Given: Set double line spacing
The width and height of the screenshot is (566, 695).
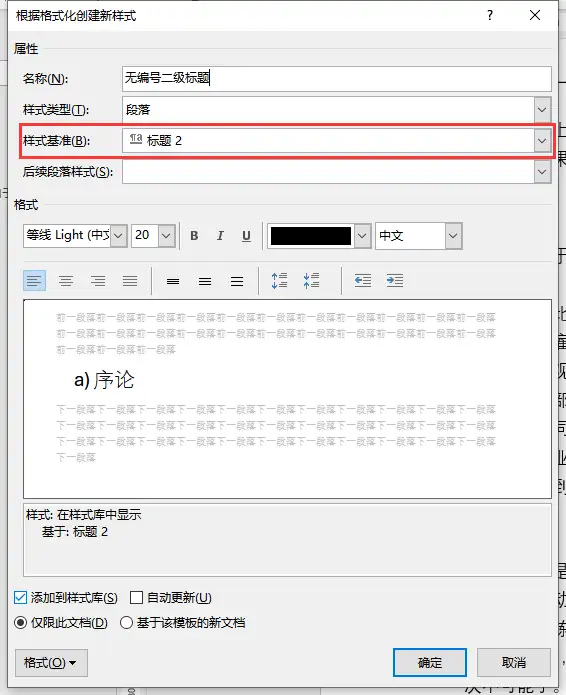Looking at the screenshot, I should click(x=237, y=281).
